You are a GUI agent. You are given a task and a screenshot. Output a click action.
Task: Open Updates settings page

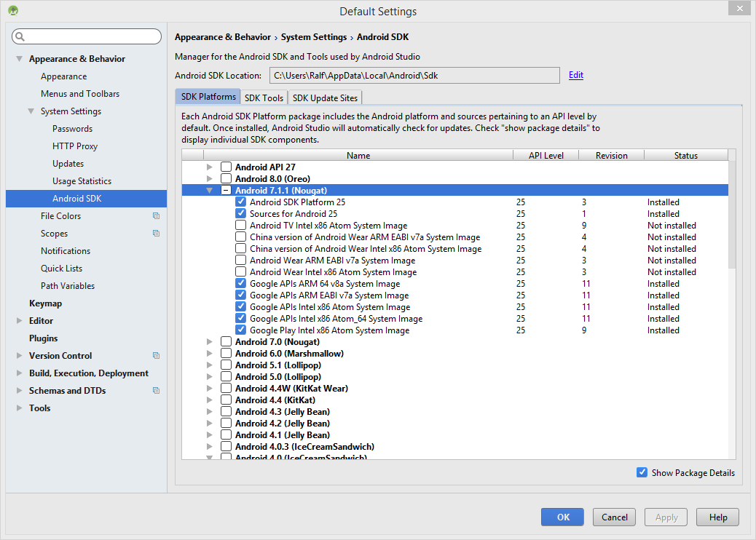(68, 163)
